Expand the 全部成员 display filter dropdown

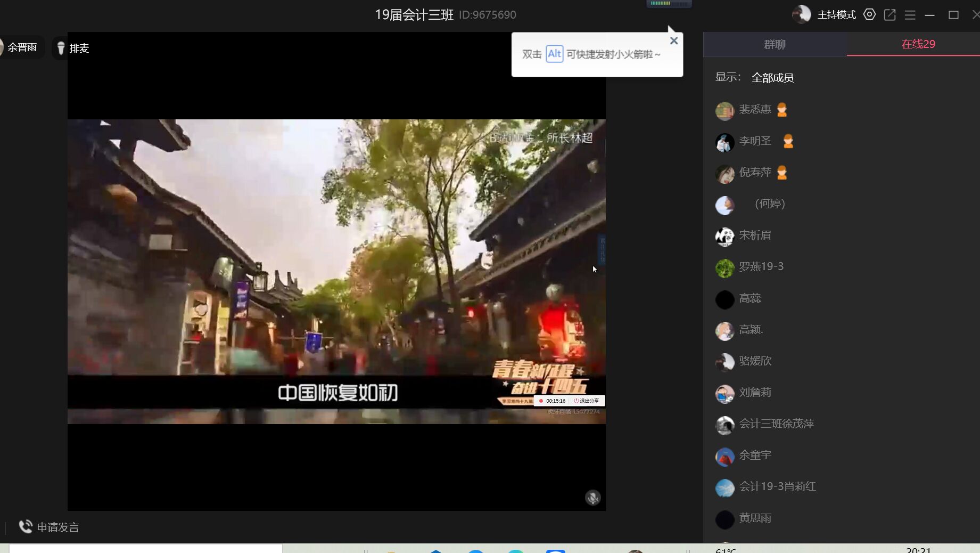click(x=772, y=78)
